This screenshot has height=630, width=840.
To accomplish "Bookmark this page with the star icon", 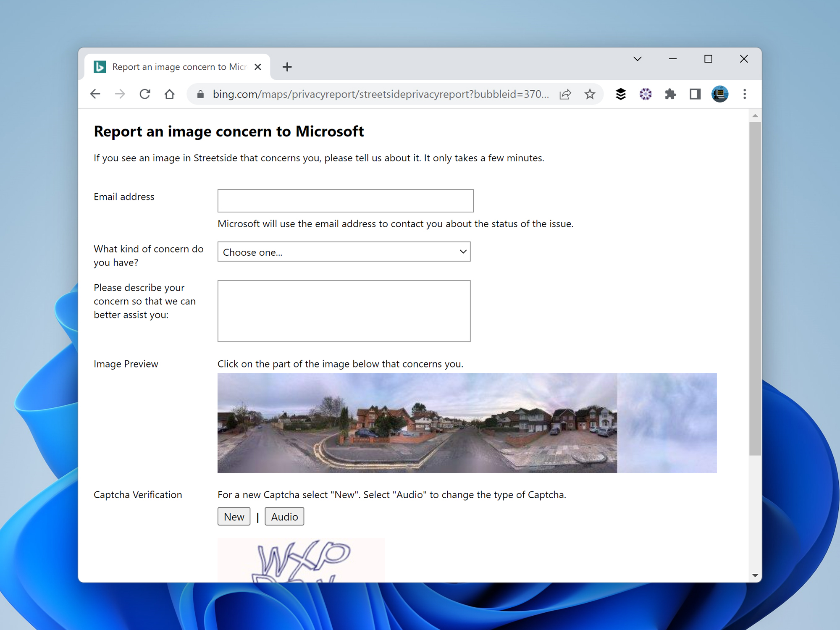I will tap(590, 94).
